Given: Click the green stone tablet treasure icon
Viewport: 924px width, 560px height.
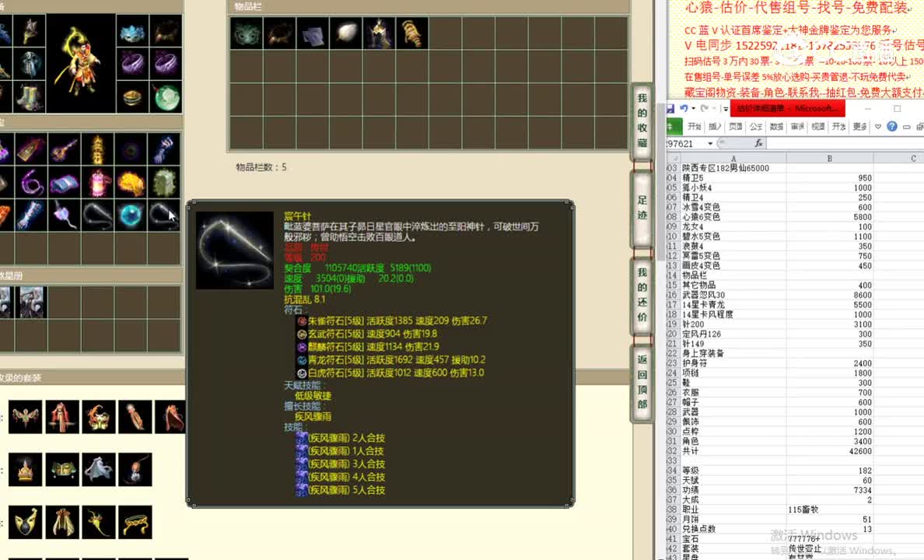Looking at the screenshot, I should [x=165, y=183].
